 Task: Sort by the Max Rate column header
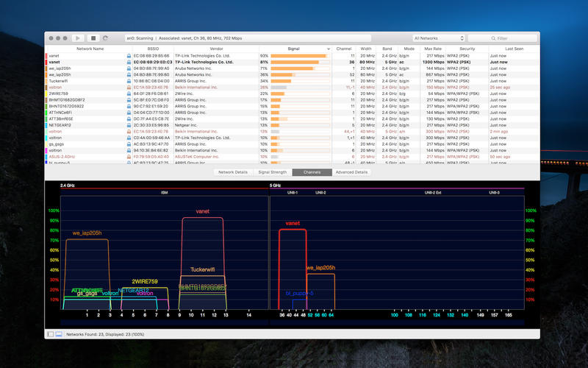(x=433, y=49)
